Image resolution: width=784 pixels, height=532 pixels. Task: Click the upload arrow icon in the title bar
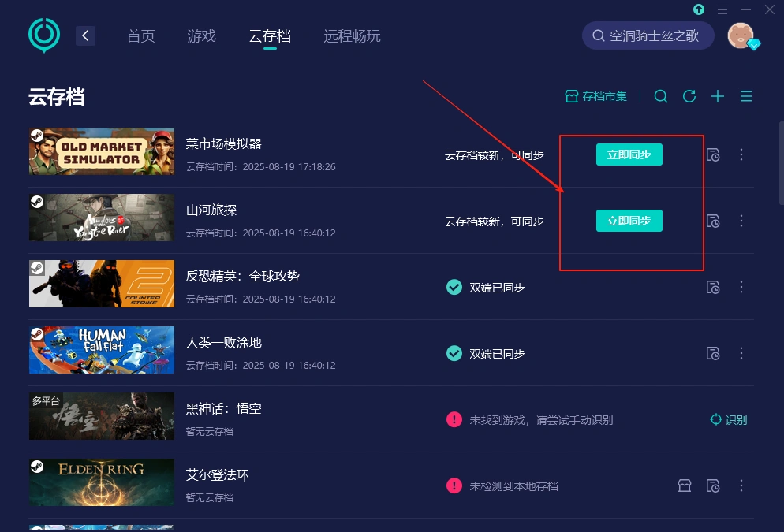pyautogui.click(x=699, y=9)
